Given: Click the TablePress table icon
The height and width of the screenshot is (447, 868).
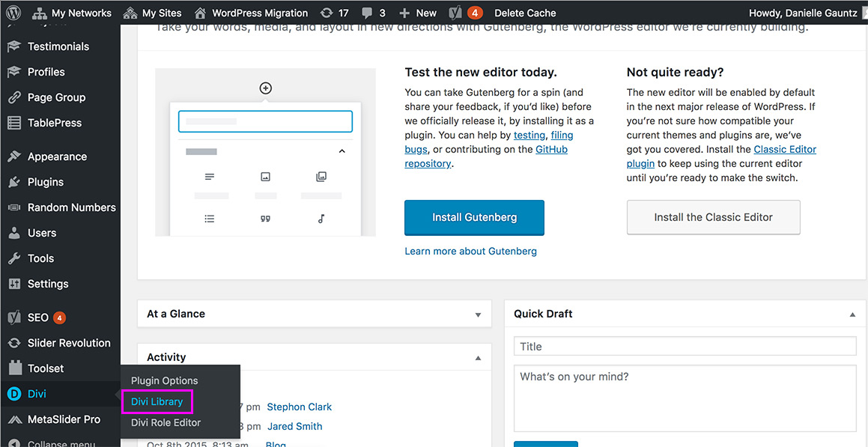Looking at the screenshot, I should (x=13, y=123).
